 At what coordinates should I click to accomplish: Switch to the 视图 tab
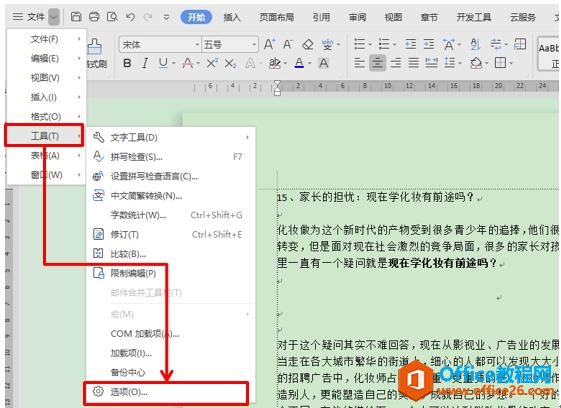click(393, 17)
